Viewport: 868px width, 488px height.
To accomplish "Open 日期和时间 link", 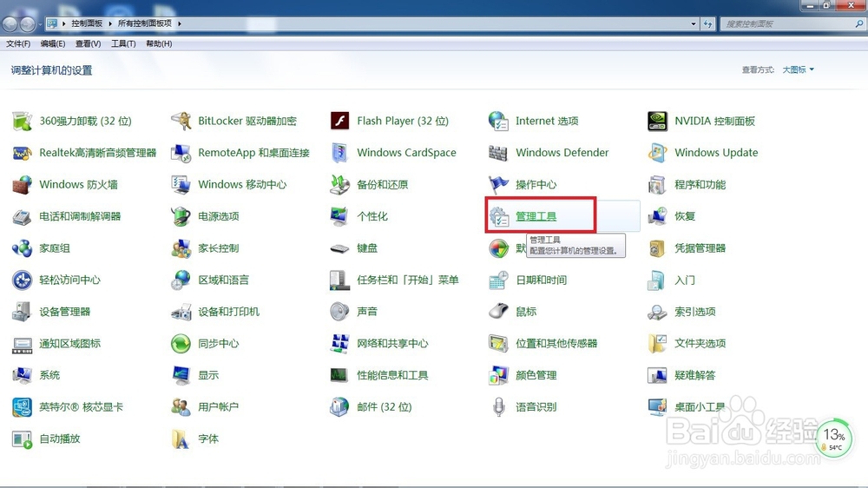I will pyautogui.click(x=542, y=280).
